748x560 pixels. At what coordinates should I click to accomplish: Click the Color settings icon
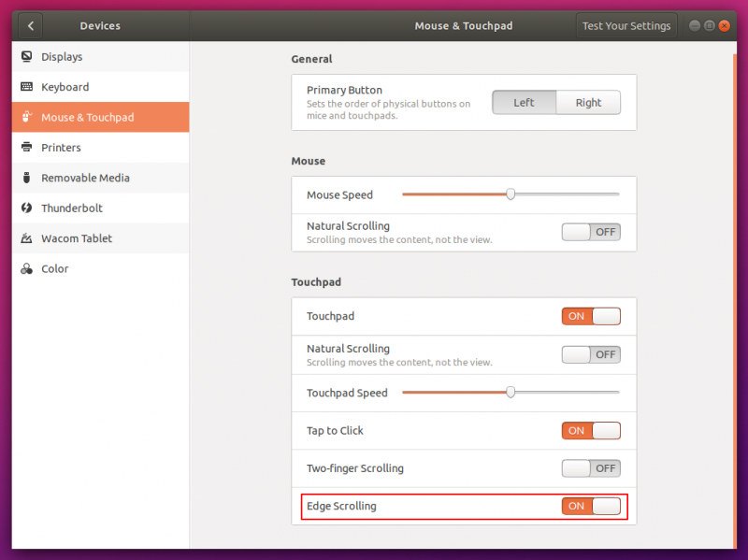click(26, 268)
